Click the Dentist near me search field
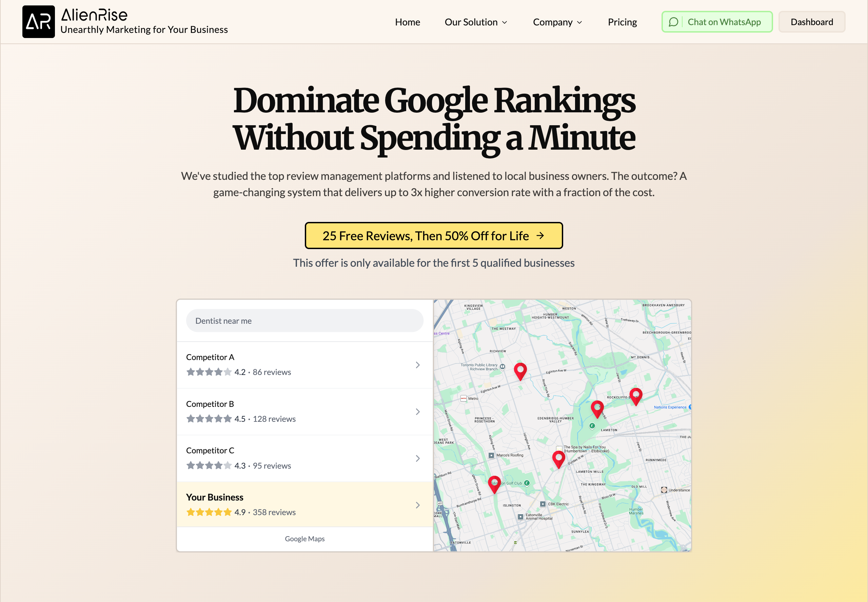This screenshot has width=868, height=602. click(304, 321)
